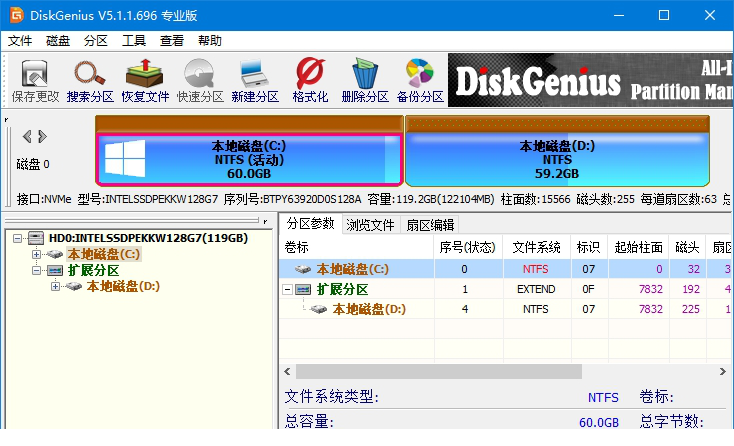Click the DiskGenius app icon in title bar
734x446 pixels.
[17, 15]
